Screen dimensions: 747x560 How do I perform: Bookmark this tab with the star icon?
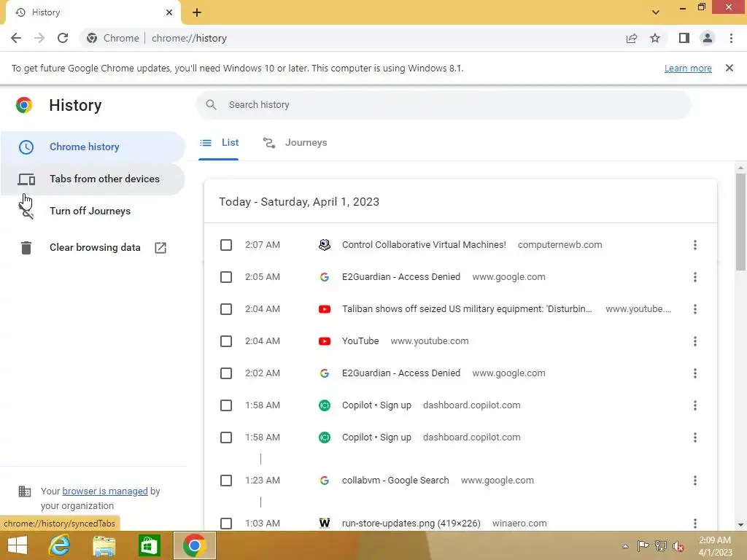pos(655,38)
